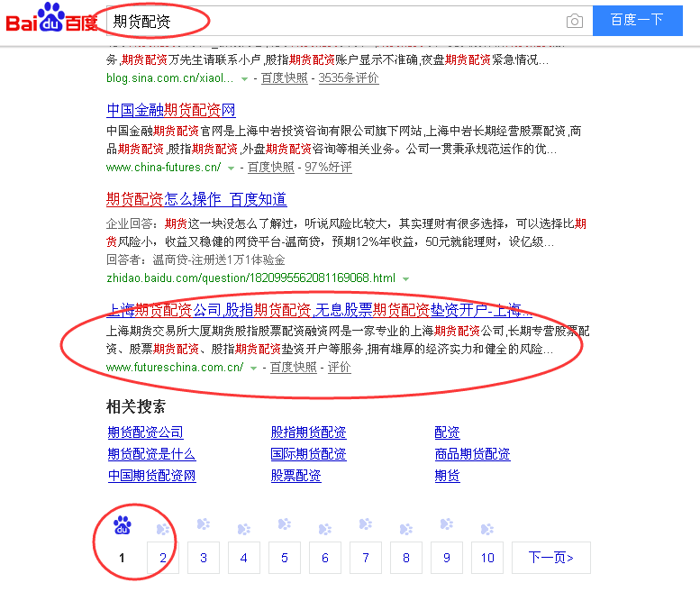This screenshot has width=700, height=610.
Task: Expand arrow beside www.china-futures.cn URL
Action: 231,168
